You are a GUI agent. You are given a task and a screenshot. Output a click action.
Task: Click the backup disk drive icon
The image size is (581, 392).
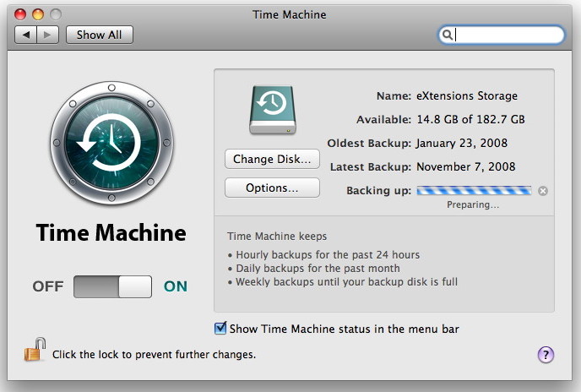(x=273, y=110)
